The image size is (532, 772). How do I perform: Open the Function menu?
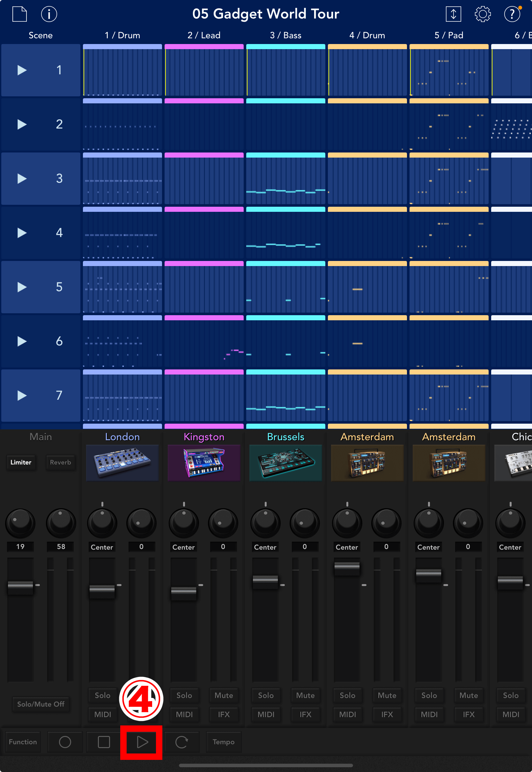[23, 742]
